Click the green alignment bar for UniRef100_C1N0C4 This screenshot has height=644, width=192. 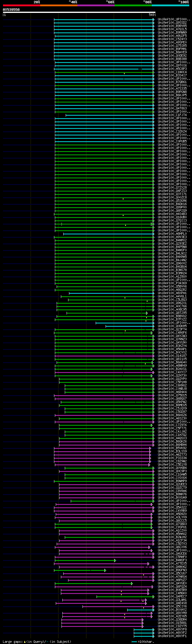[x=104, y=72]
